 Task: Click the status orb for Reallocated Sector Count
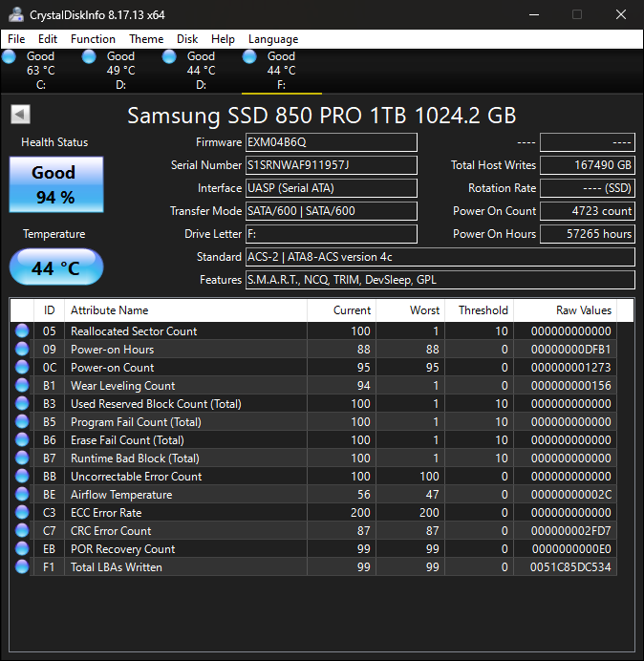[23, 331]
